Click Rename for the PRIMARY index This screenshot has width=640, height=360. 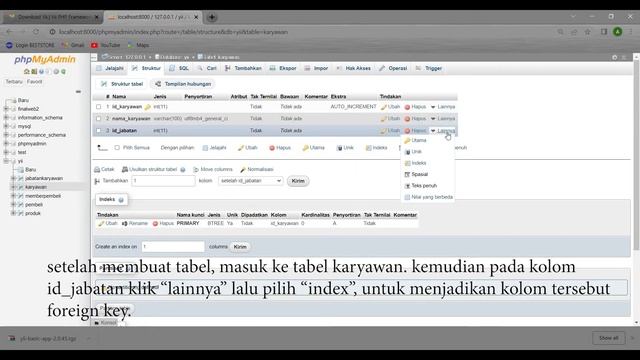[x=135, y=224]
